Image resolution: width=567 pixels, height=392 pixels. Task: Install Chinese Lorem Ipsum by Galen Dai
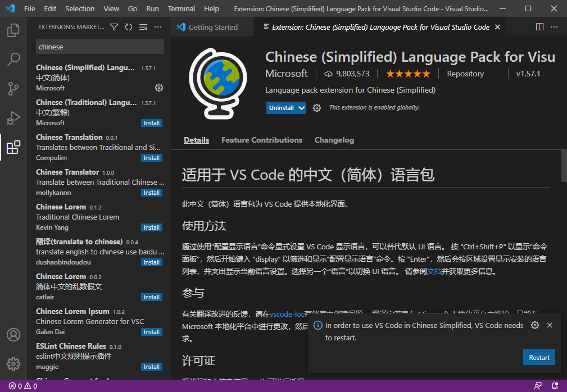coord(152,332)
